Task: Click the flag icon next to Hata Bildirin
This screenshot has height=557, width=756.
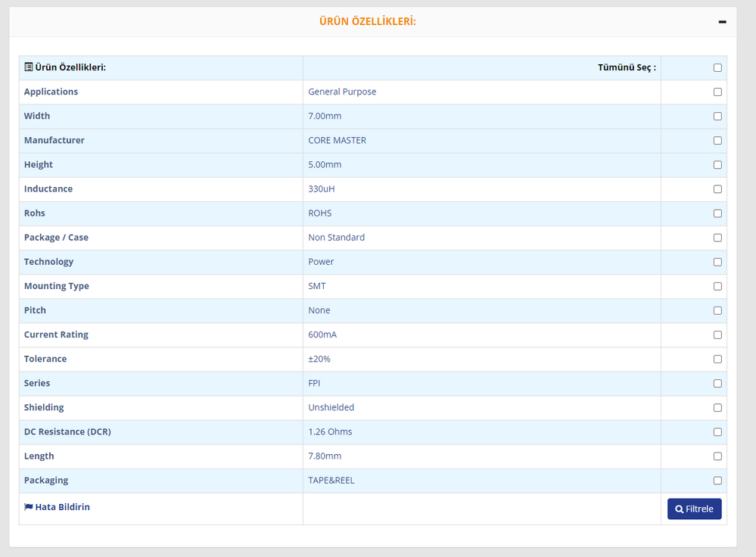Action: [x=29, y=507]
